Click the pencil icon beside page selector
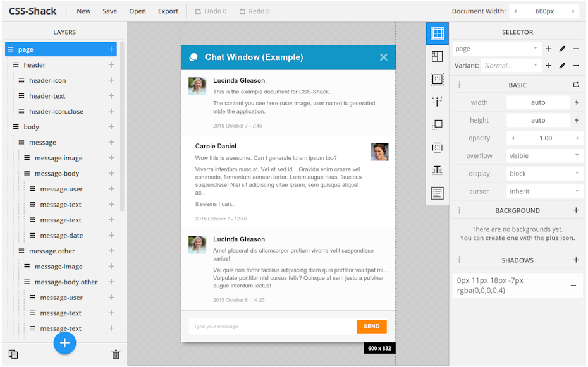The height and width of the screenshot is (367, 588). click(562, 49)
